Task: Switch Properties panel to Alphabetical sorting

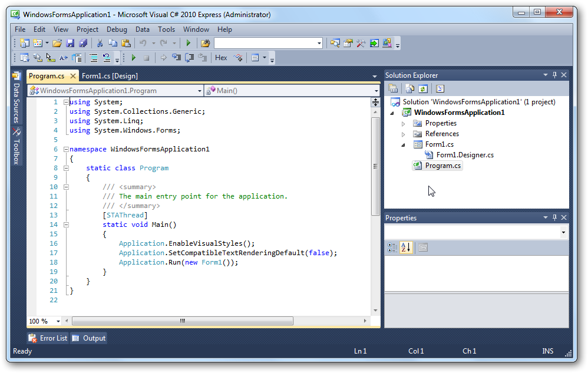Action: (406, 247)
